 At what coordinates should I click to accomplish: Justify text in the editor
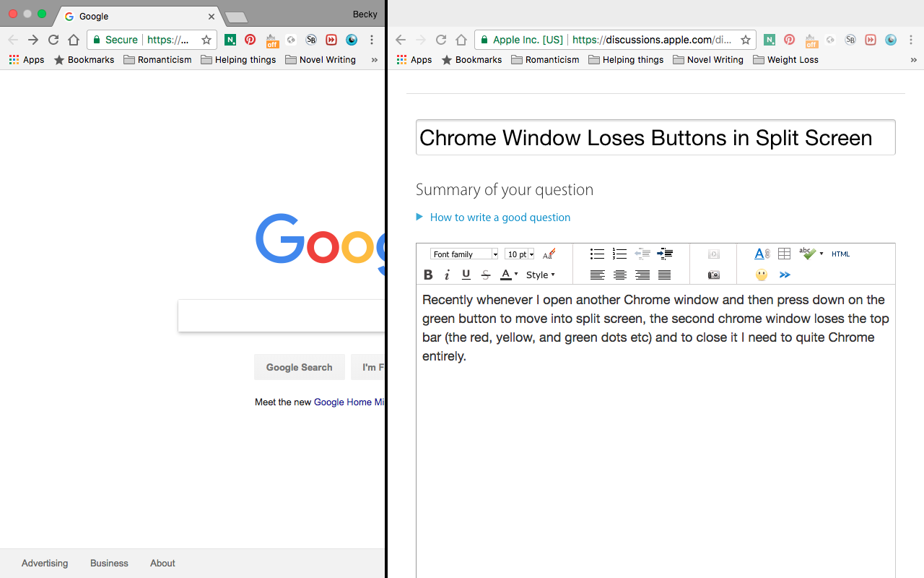(x=665, y=275)
